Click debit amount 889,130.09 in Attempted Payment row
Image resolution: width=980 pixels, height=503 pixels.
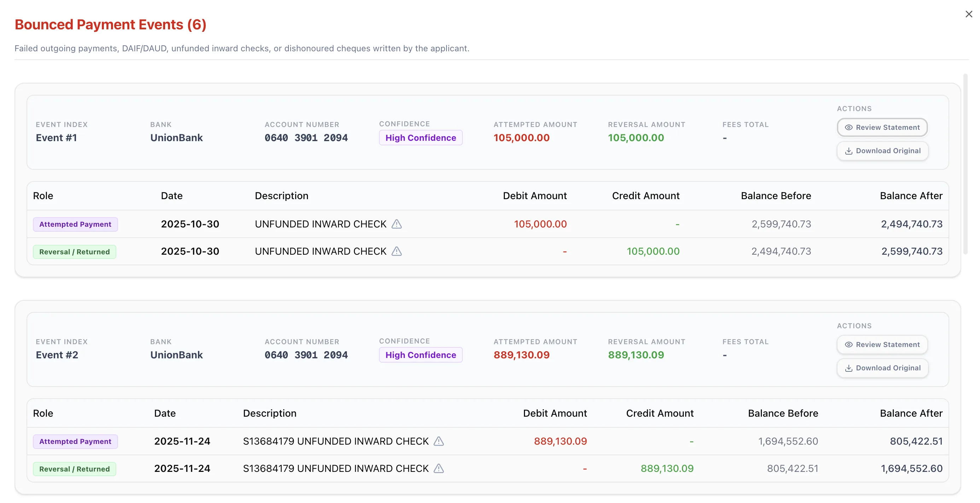coord(560,441)
